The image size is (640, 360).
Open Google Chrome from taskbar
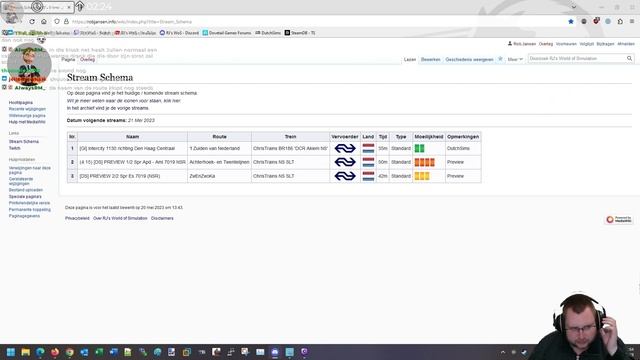(x=70, y=352)
